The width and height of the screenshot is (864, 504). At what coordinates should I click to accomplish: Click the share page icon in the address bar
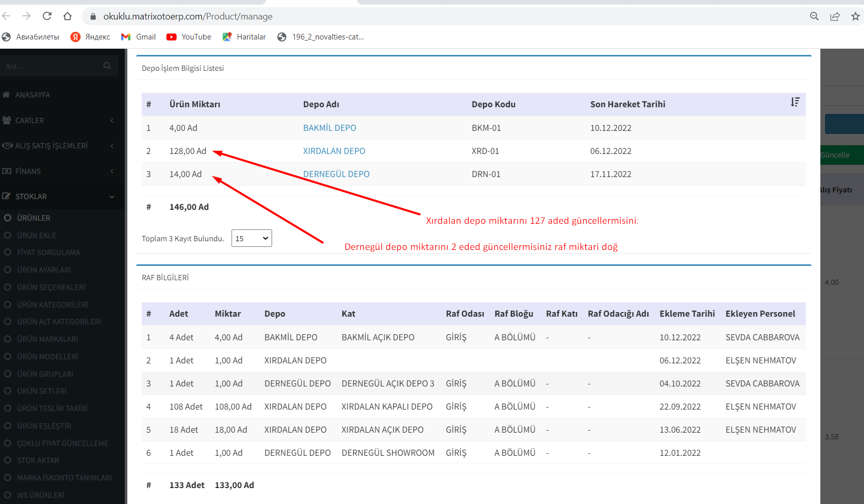pyautogui.click(x=835, y=16)
